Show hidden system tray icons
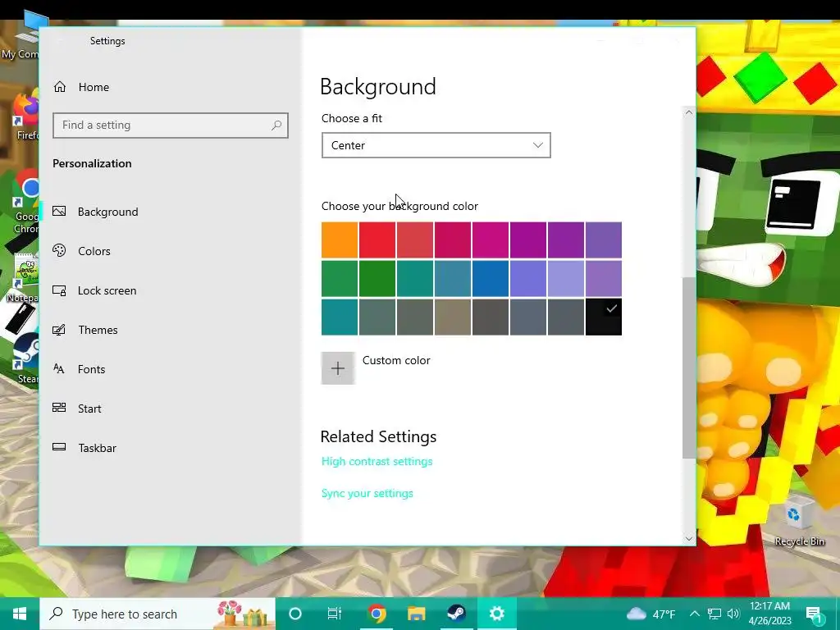Screen dimensions: 840x630 (x=694, y=614)
